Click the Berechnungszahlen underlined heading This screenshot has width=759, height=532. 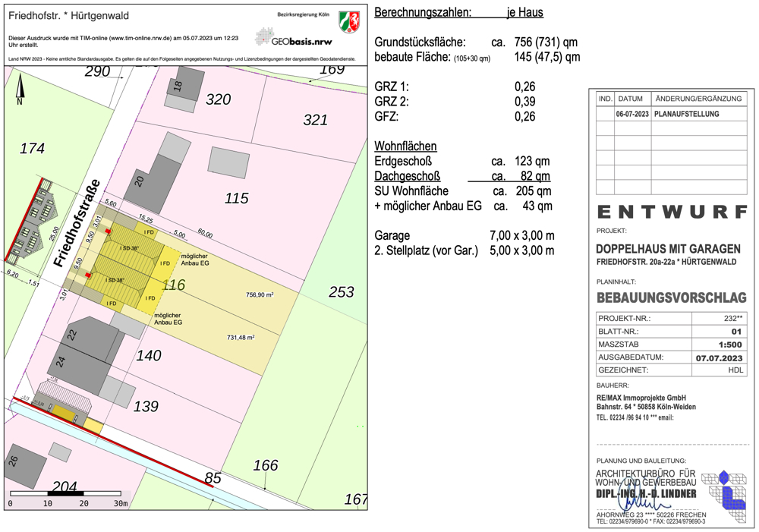pos(423,13)
